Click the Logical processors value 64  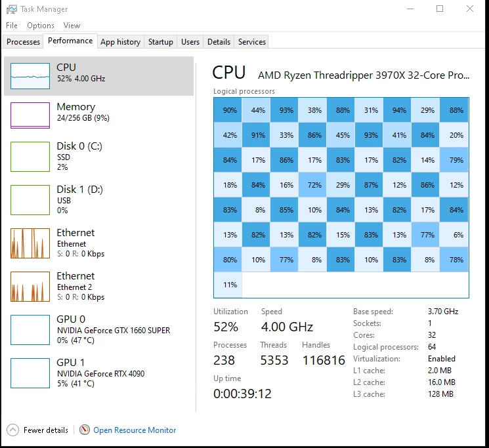click(x=432, y=347)
